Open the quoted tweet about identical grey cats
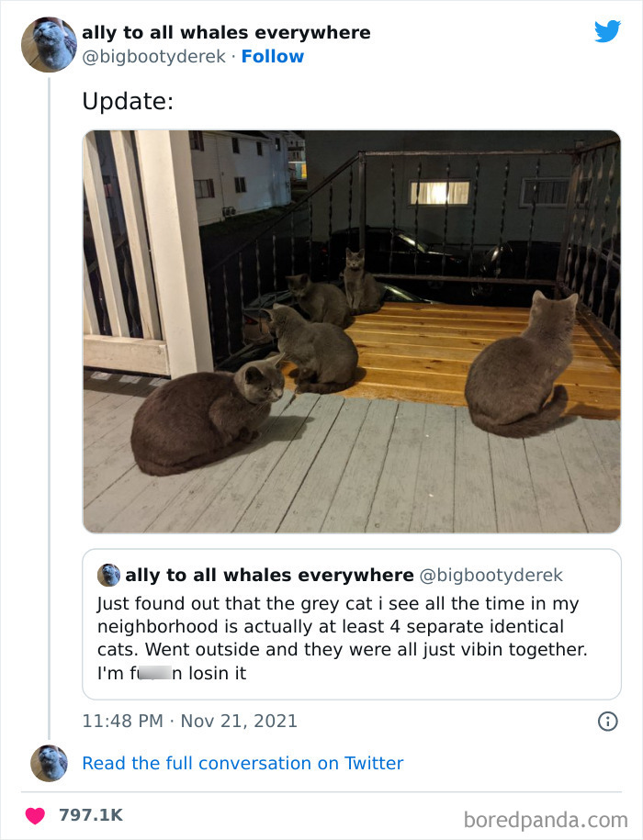 tap(351, 638)
